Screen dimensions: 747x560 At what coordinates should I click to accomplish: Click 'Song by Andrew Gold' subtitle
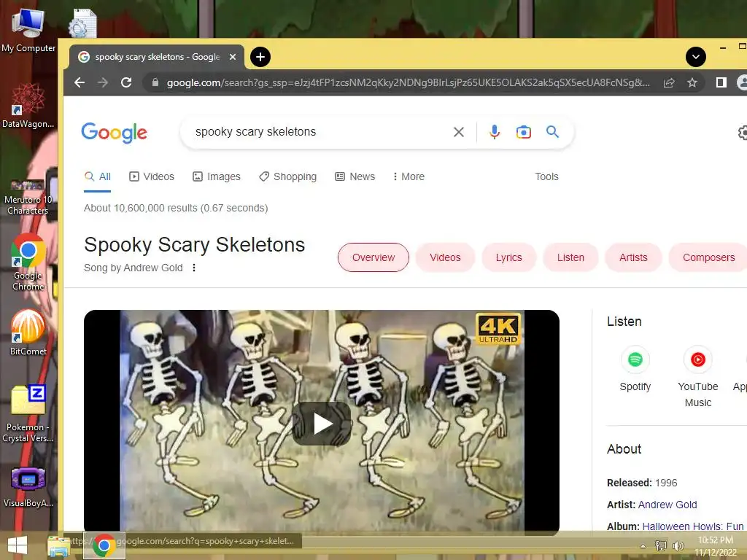coord(133,268)
